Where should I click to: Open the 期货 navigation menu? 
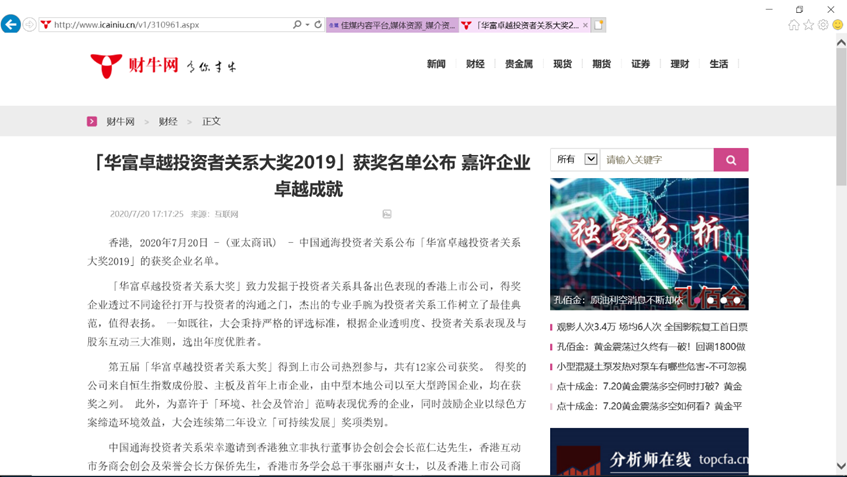(x=601, y=64)
